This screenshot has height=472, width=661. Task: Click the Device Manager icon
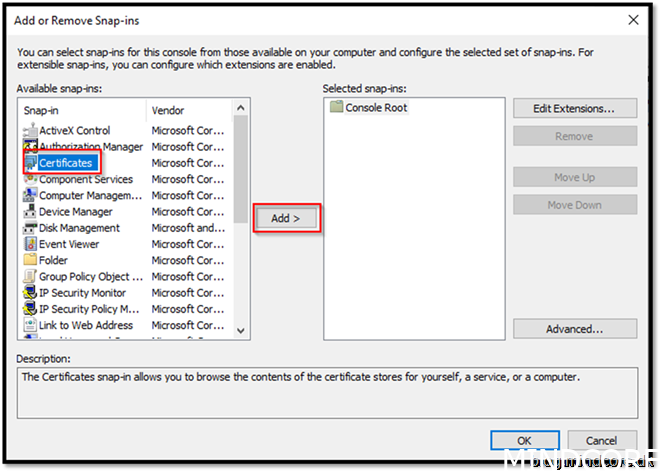click(x=30, y=212)
